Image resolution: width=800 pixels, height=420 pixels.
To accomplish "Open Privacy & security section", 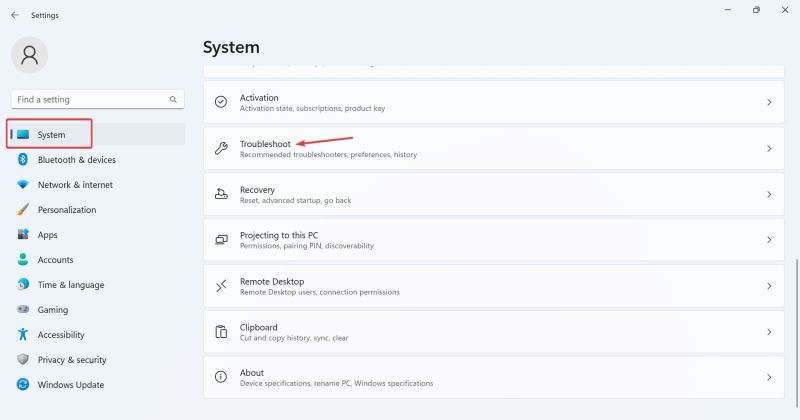I will pyautogui.click(x=72, y=360).
